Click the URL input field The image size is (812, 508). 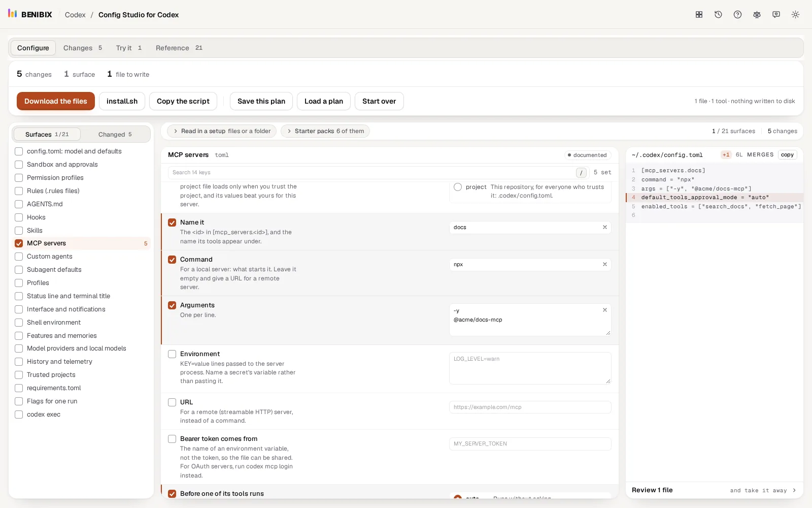530,407
